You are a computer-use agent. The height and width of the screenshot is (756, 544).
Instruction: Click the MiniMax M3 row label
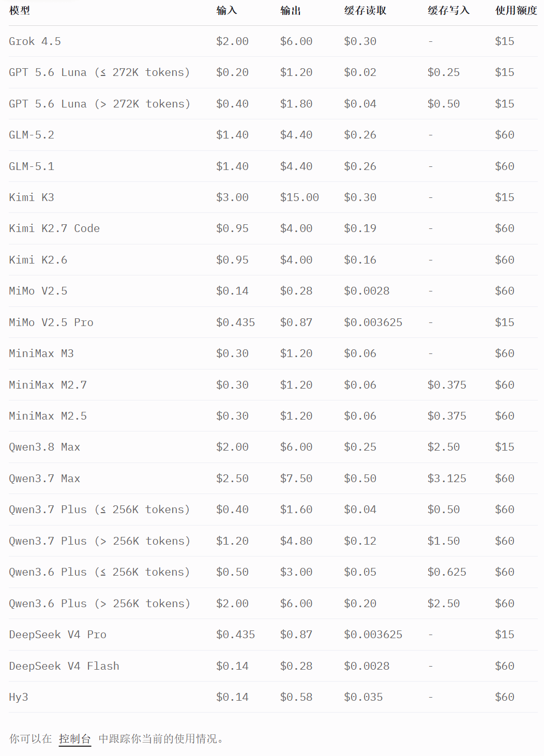pos(41,353)
